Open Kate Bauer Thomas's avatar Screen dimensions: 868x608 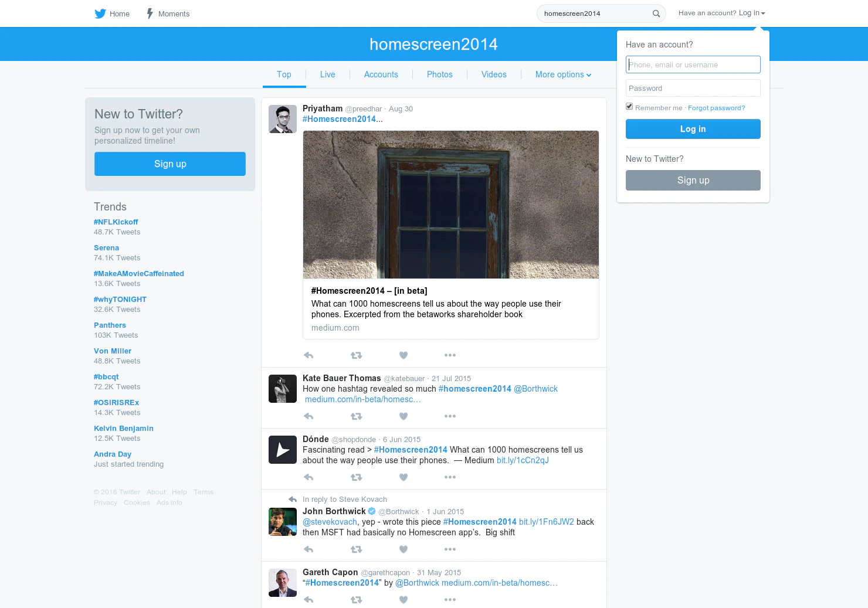[x=283, y=389]
